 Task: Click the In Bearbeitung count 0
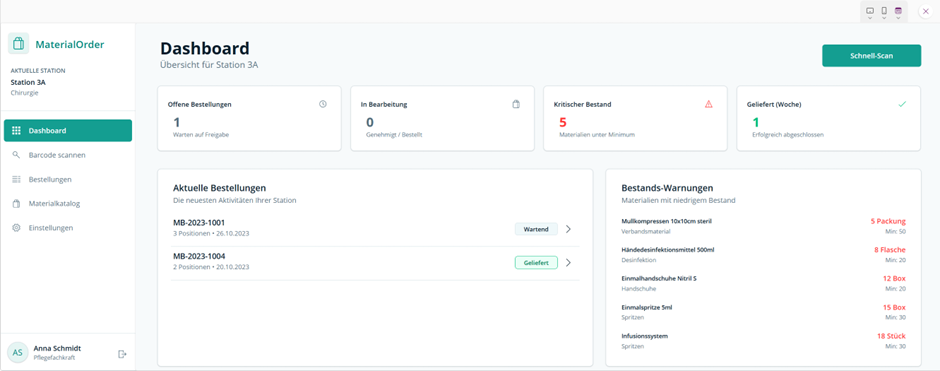coord(370,122)
